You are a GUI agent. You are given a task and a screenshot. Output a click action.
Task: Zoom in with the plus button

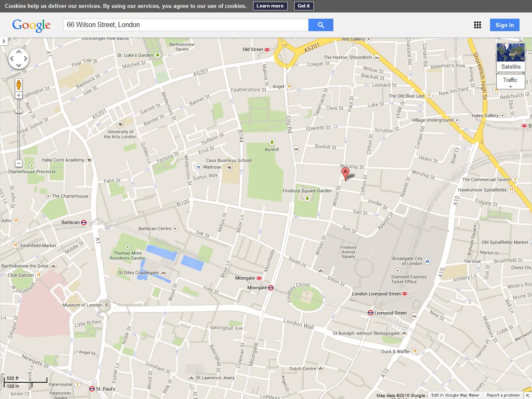19,96
